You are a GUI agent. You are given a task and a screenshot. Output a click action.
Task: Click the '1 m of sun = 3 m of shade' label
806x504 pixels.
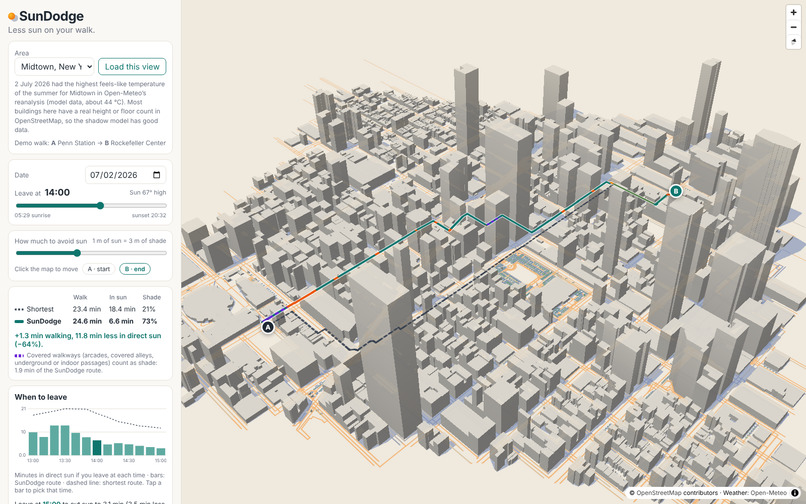coord(130,241)
